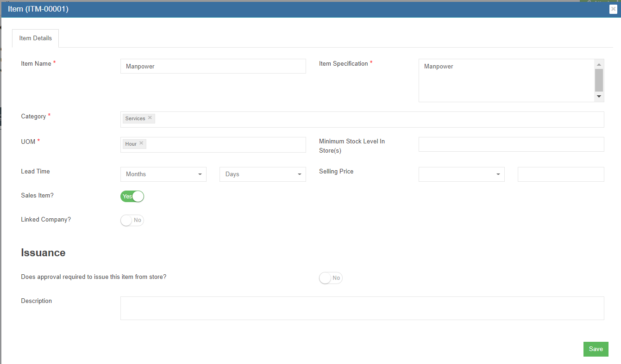Turn on approval required for issuance
This screenshot has height=364, width=621.
coord(331,278)
